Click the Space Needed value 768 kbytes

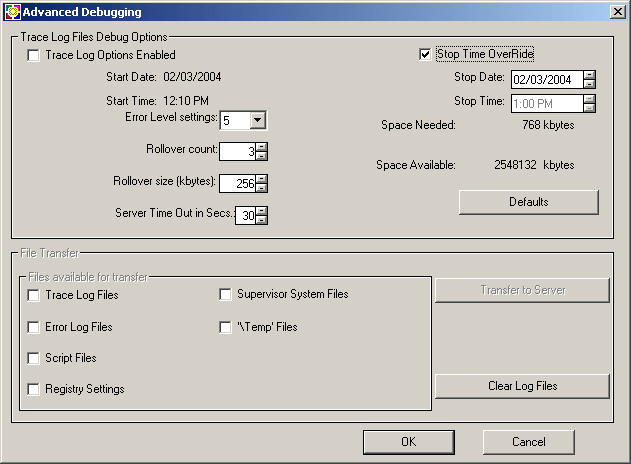(x=548, y=125)
